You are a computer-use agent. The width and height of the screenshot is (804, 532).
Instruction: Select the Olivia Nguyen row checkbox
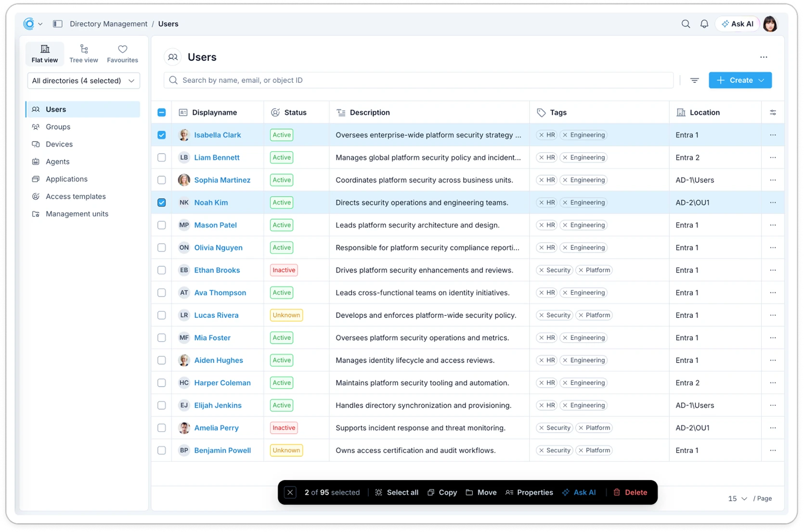tap(162, 247)
